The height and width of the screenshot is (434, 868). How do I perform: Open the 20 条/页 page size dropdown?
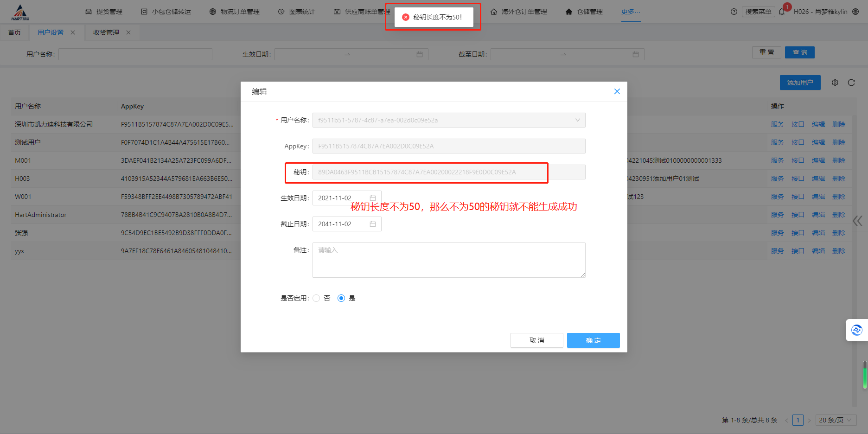click(x=835, y=420)
